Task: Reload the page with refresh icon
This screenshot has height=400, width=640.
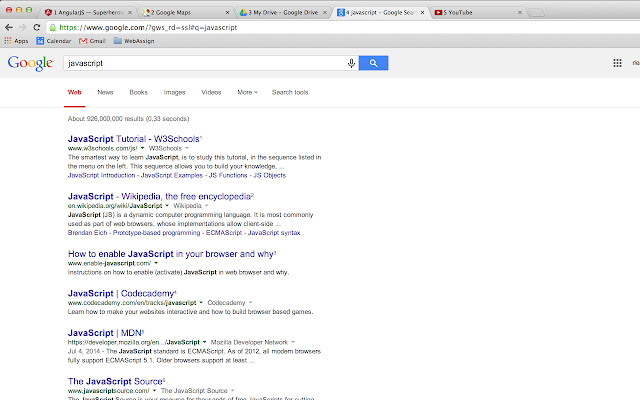Action: click(x=37, y=27)
